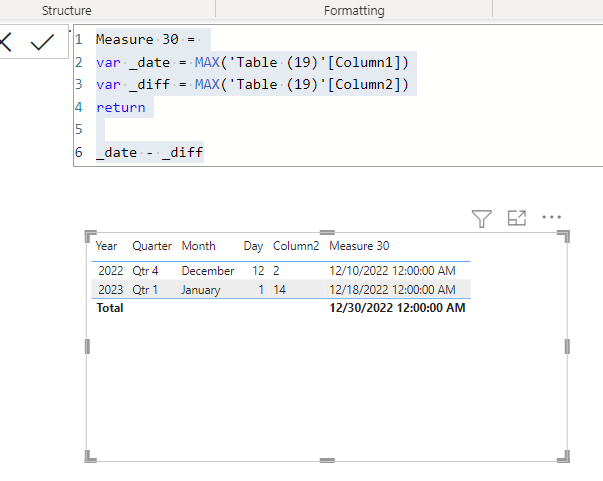Select the 2022 year cell

(x=110, y=271)
